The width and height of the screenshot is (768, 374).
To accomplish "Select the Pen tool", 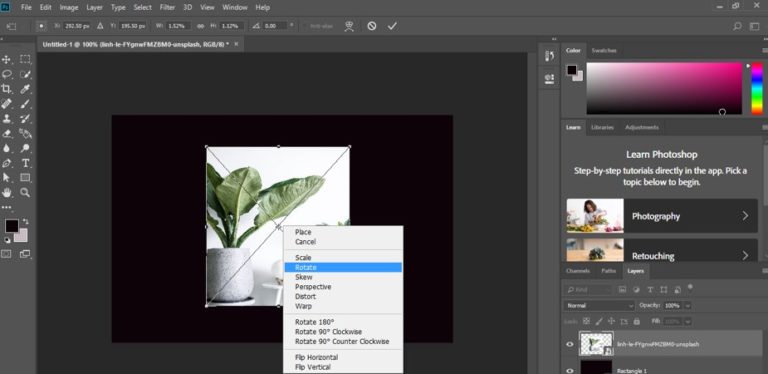I will click(6, 163).
